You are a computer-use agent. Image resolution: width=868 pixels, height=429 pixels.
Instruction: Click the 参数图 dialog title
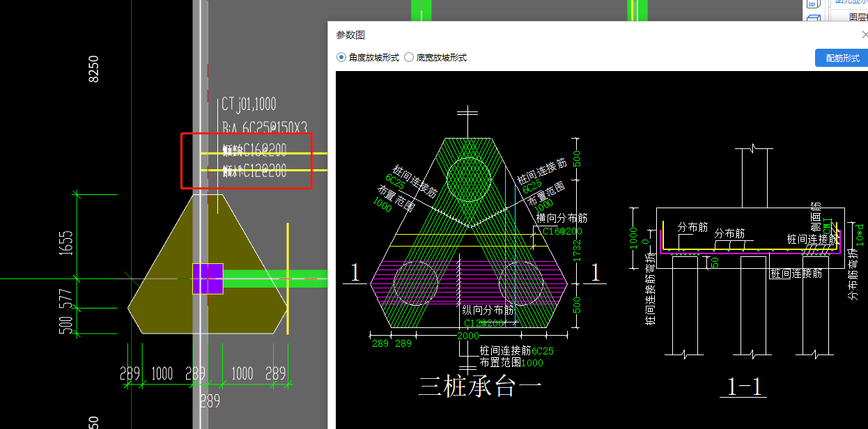350,35
